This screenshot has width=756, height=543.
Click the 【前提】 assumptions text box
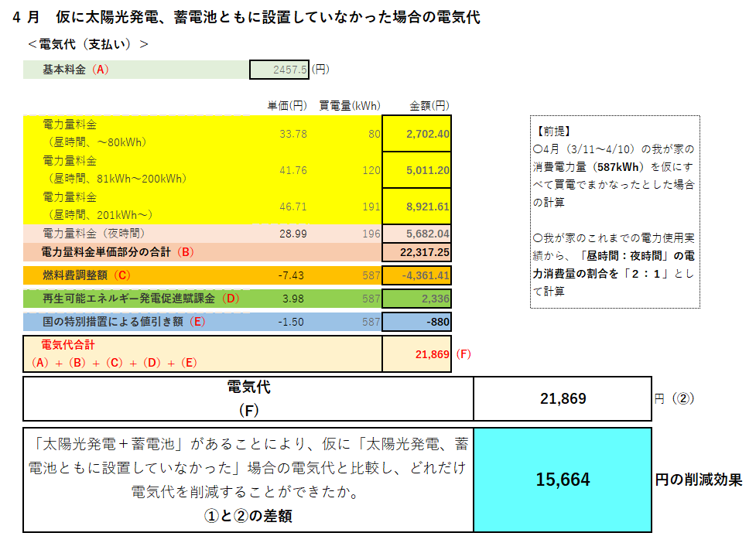614,212
